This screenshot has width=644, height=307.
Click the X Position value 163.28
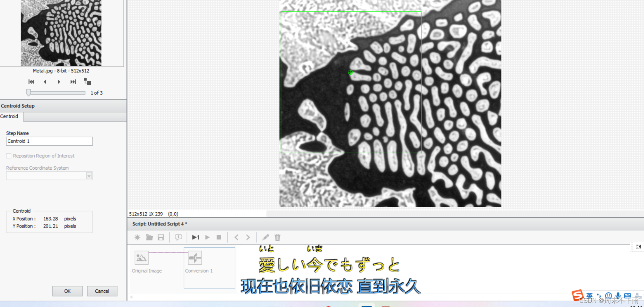[x=51, y=219]
